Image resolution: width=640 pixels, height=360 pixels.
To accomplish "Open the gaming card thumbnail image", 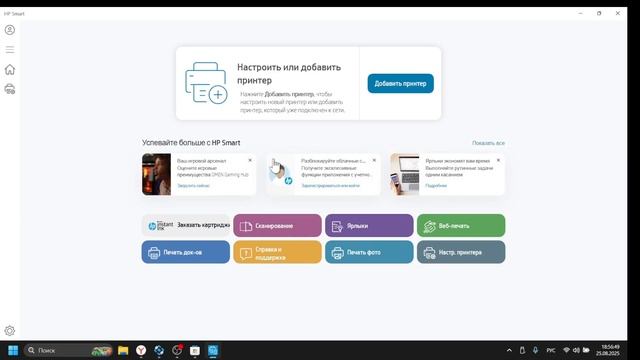I will [156, 174].
